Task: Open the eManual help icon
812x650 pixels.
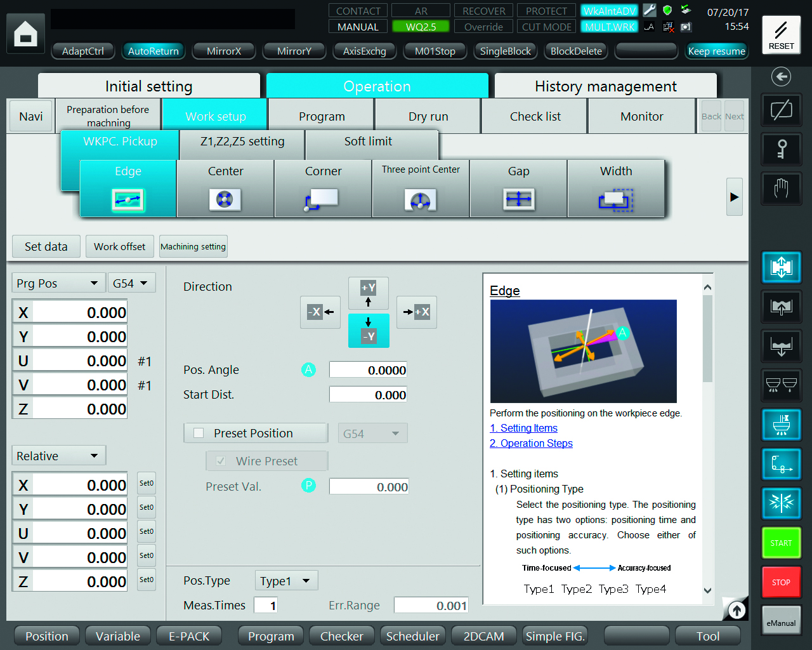Action: [781, 620]
